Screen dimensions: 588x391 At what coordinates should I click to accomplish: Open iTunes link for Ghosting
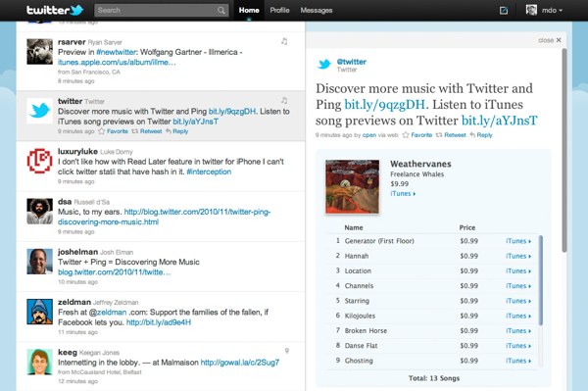click(518, 361)
